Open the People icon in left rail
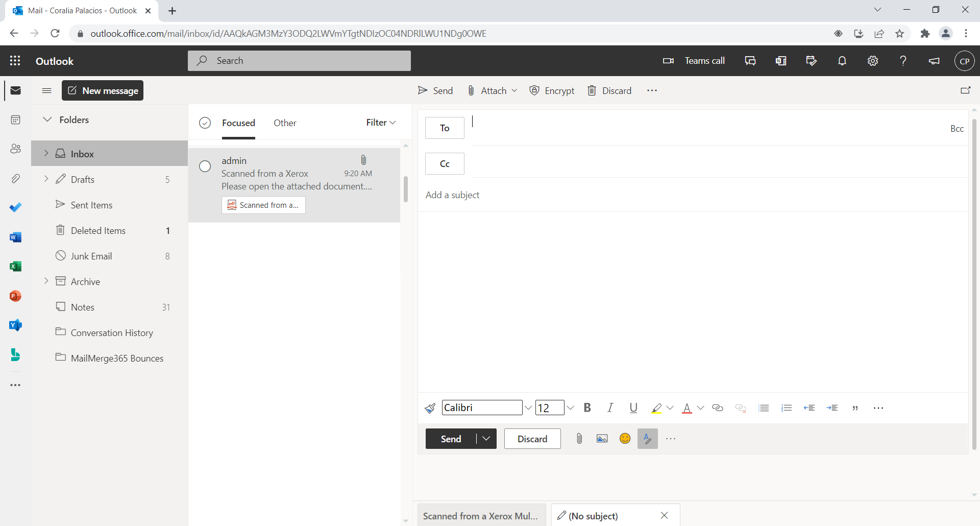The height and width of the screenshot is (526, 980). [15, 149]
